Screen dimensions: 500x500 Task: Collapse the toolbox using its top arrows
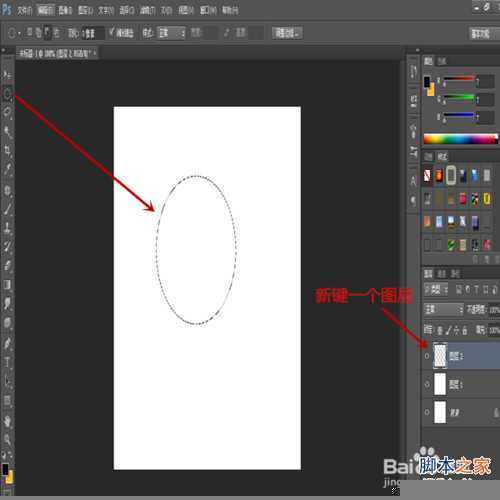3,51
